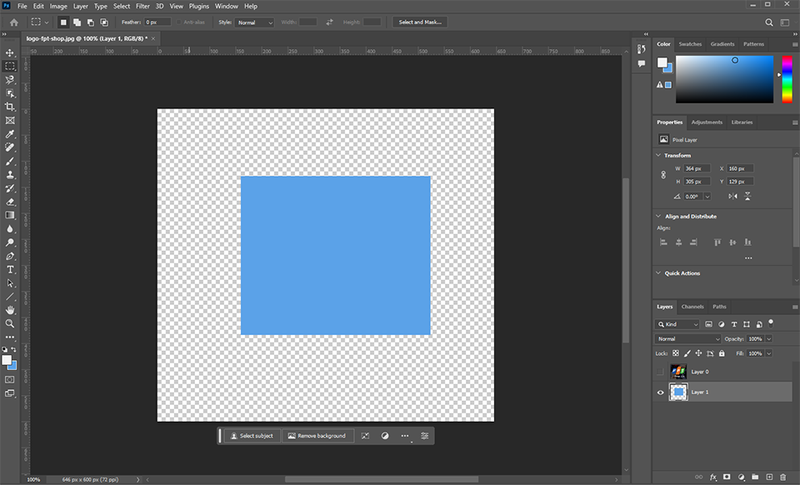Screen dimensions: 800x485
Task: Select the Object Selection tool
Action: (10, 93)
